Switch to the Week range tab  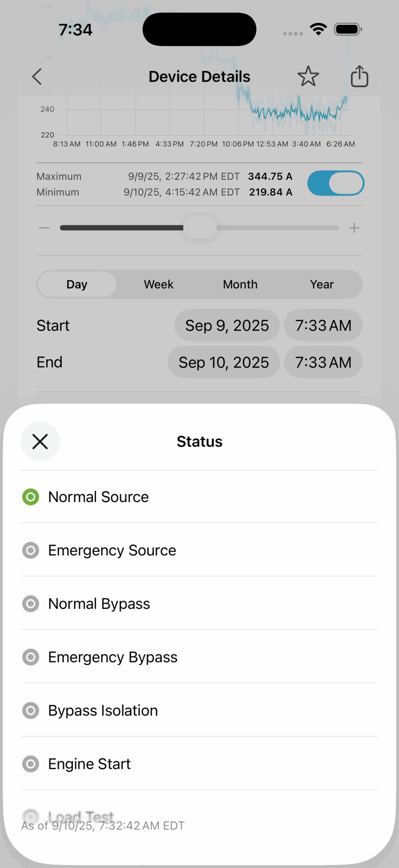coord(159,284)
